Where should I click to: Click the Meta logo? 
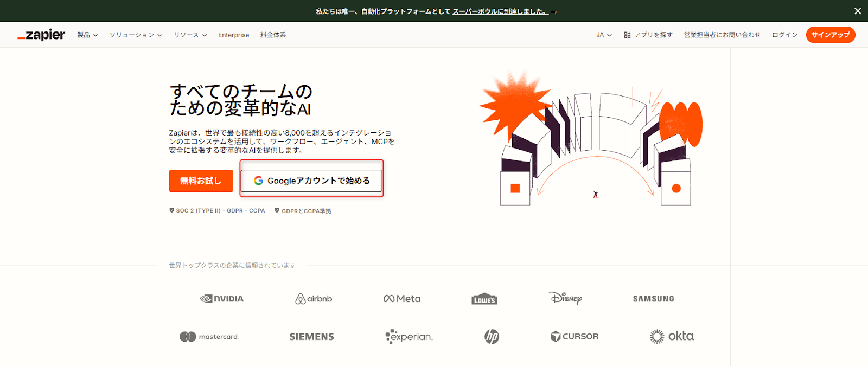402,299
